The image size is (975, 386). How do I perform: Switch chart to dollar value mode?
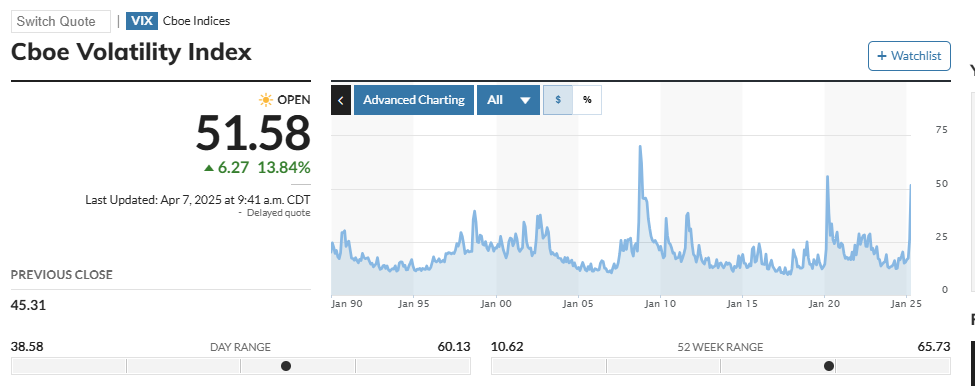click(x=558, y=100)
